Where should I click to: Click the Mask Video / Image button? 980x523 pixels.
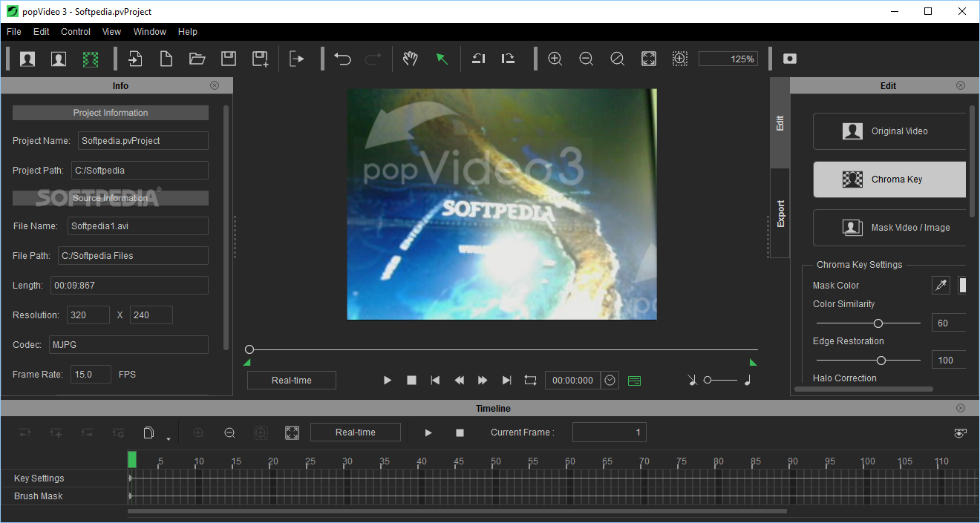(x=889, y=228)
